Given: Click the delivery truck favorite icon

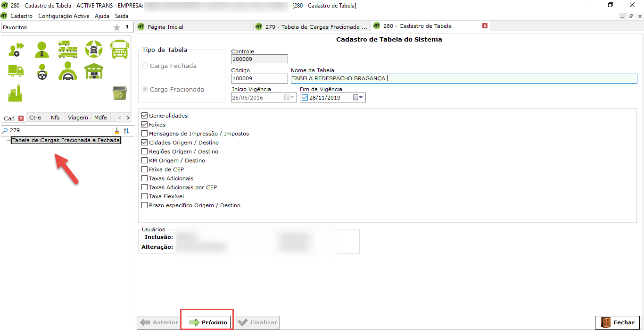Looking at the screenshot, I should click(x=16, y=71).
